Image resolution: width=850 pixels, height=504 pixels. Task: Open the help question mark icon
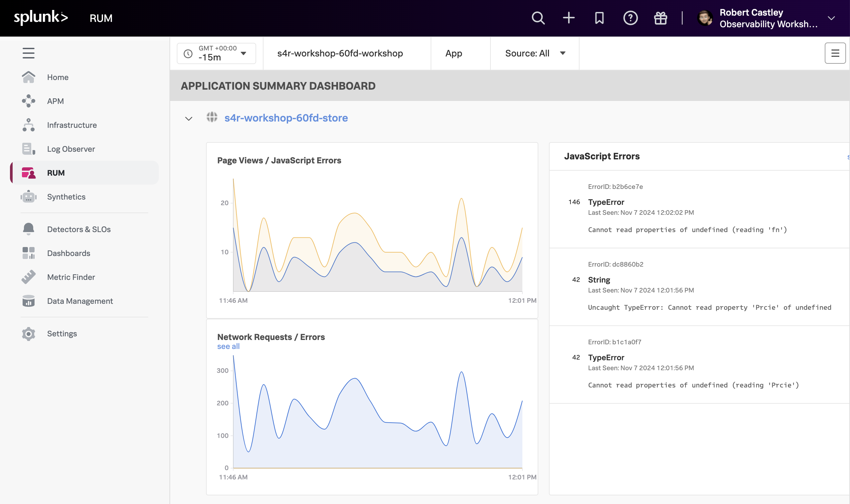[630, 18]
